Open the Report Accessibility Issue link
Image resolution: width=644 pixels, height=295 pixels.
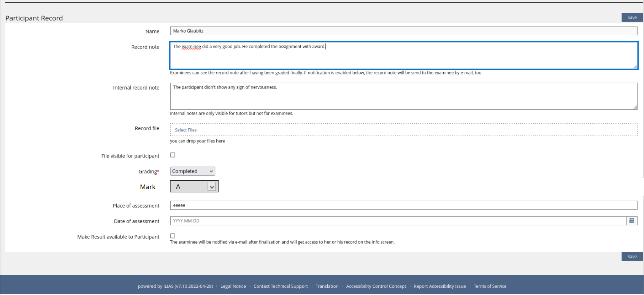coord(439,286)
